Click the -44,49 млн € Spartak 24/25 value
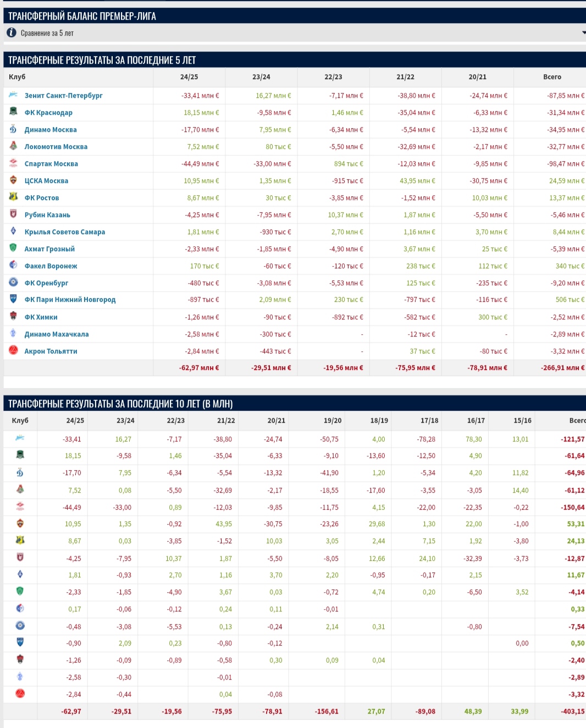 200,164
